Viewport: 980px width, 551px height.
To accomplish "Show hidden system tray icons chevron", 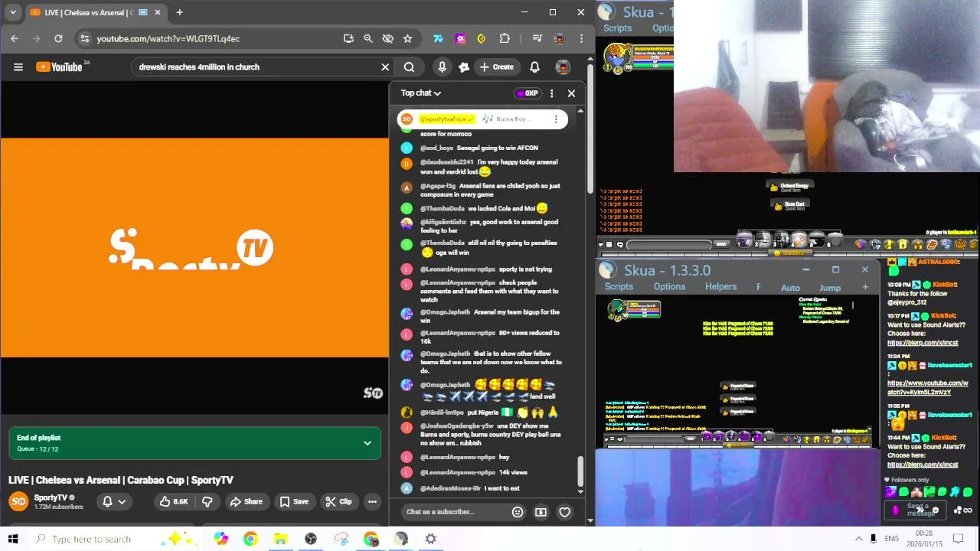I will tap(858, 539).
